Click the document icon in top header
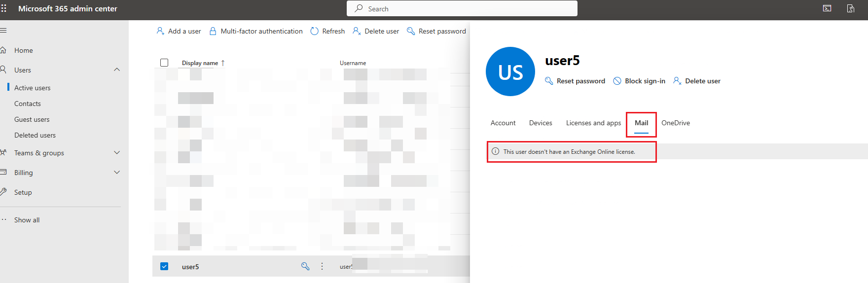The width and height of the screenshot is (868, 283). pos(851,8)
